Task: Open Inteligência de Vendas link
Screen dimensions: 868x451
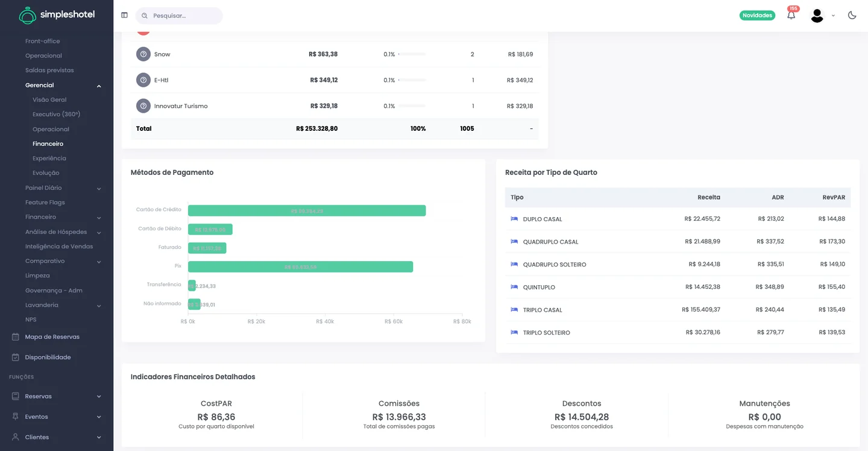Action: pyautogui.click(x=59, y=247)
